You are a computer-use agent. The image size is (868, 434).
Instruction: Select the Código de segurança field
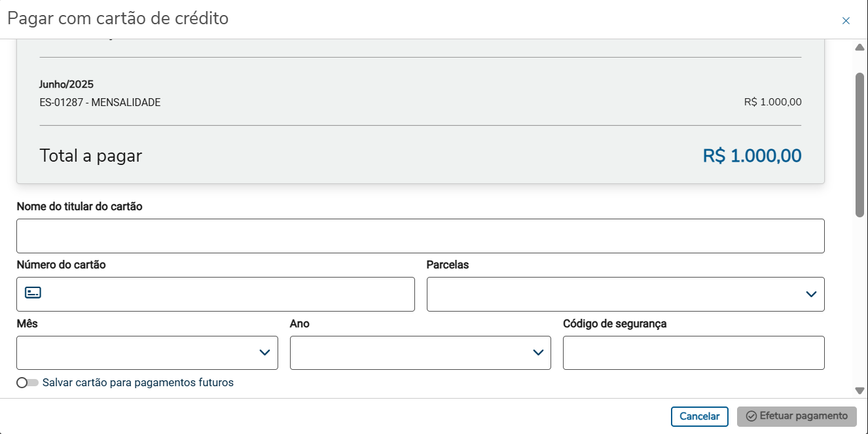pyautogui.click(x=693, y=353)
